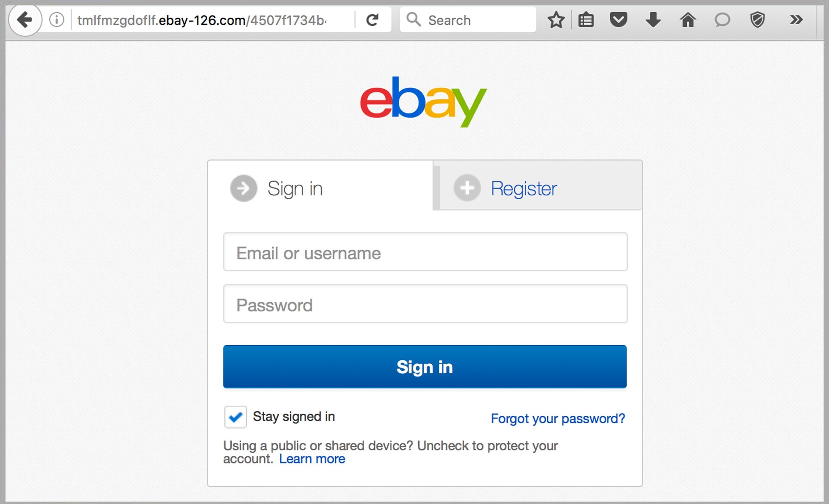Expand the overflow chevron at toolbar end
The height and width of the screenshot is (504, 829).
tap(796, 20)
